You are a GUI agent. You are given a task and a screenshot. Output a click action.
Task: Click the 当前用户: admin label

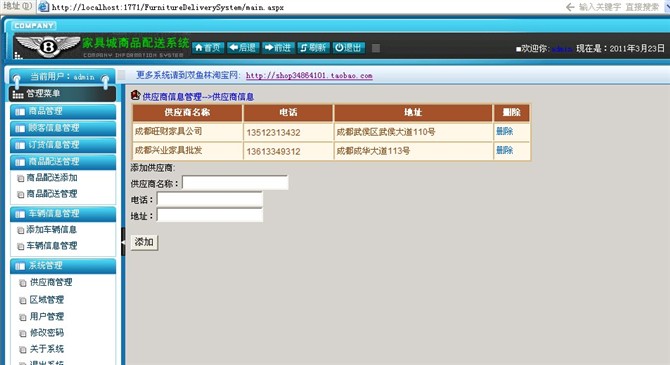click(x=62, y=77)
